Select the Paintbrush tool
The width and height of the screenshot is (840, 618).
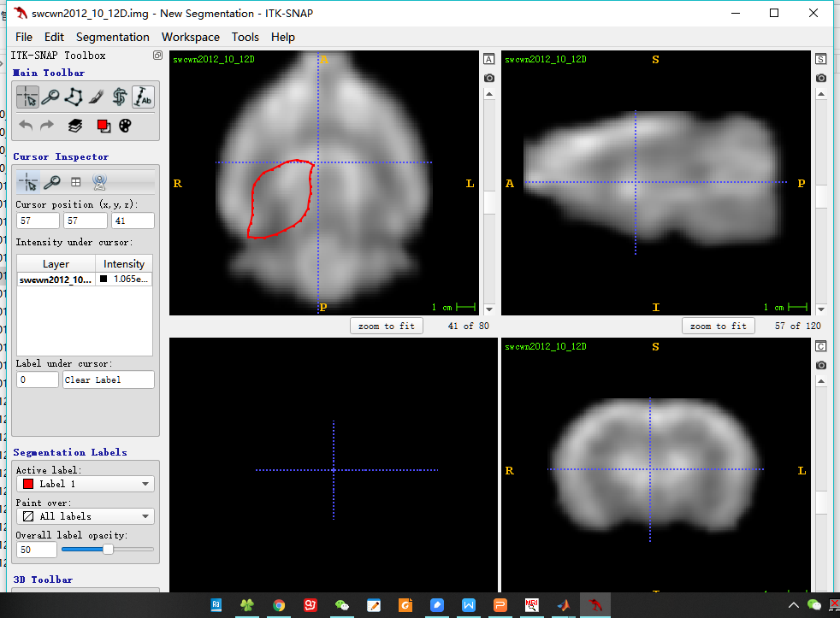click(x=97, y=97)
